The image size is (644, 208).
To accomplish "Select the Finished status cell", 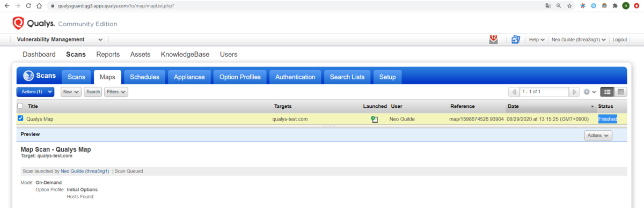I will [608, 119].
